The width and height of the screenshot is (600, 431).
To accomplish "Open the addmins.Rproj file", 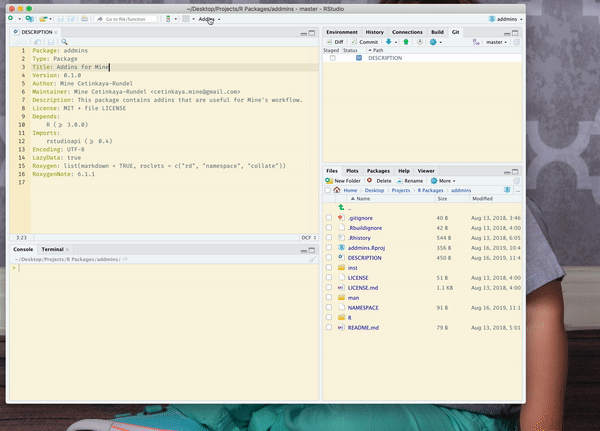I will [x=366, y=248].
